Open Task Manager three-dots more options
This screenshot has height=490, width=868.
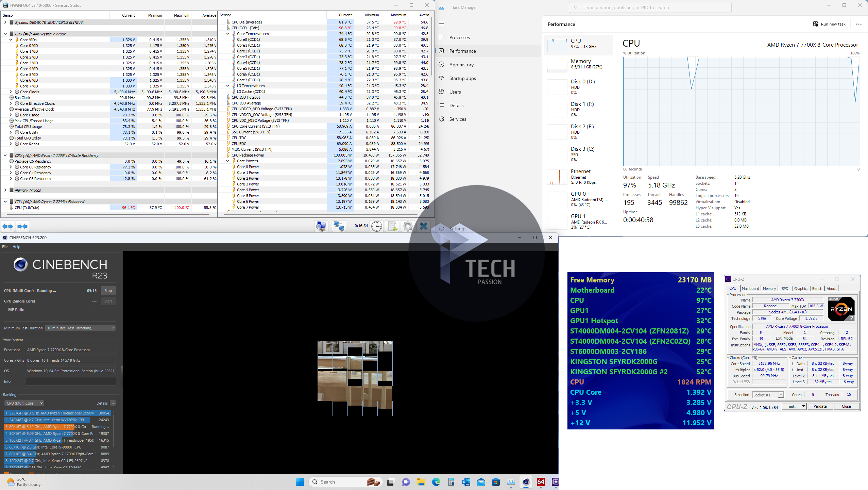coord(858,24)
